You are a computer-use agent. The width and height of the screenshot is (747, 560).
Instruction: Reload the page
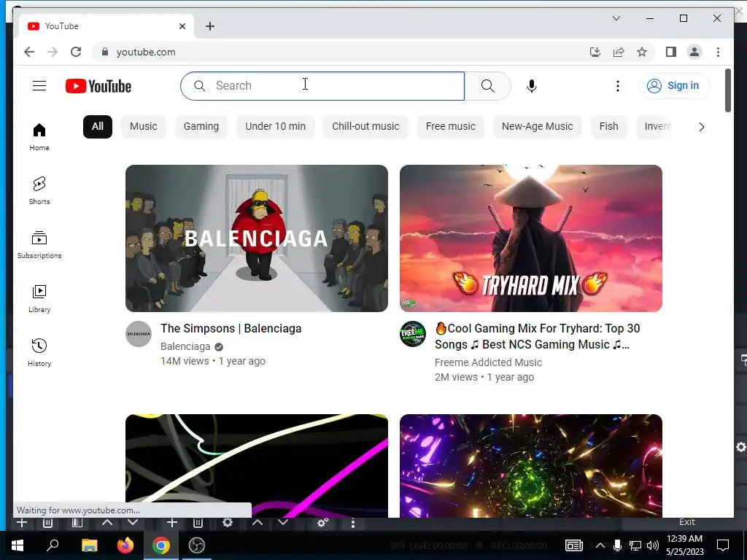pos(76,52)
